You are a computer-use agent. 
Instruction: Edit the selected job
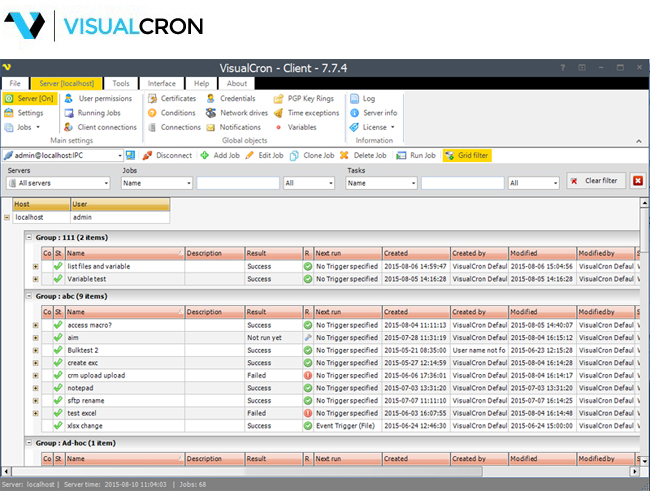click(264, 156)
